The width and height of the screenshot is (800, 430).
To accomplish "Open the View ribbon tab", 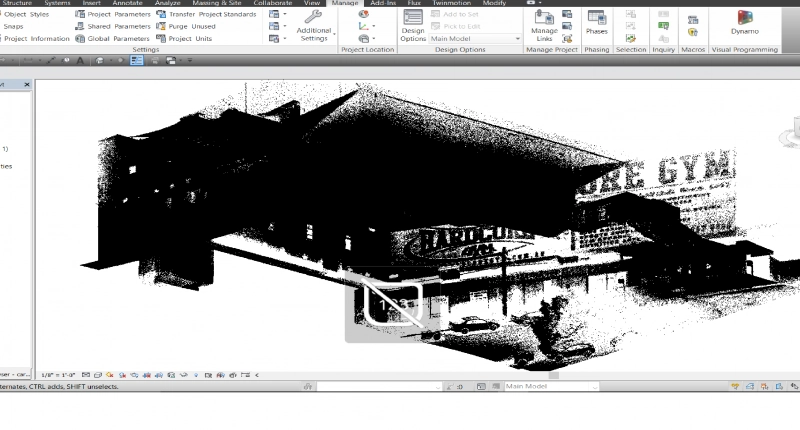I will [x=312, y=3].
